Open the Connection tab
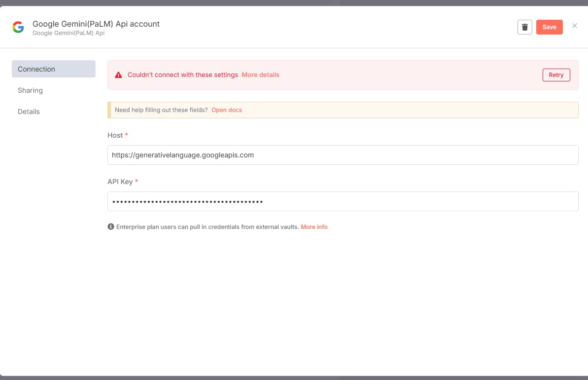Viewport: 588px width, 380px height. [53, 69]
